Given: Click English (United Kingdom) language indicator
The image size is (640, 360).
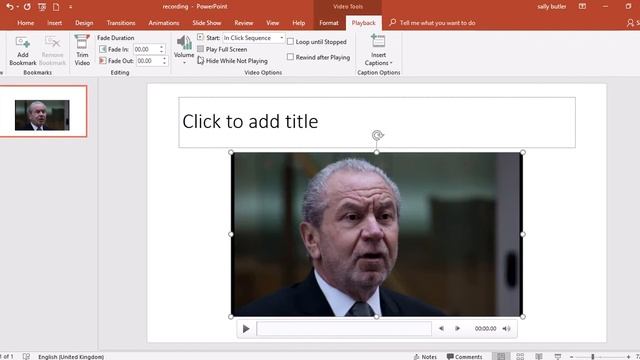Looking at the screenshot, I should 71,357.
